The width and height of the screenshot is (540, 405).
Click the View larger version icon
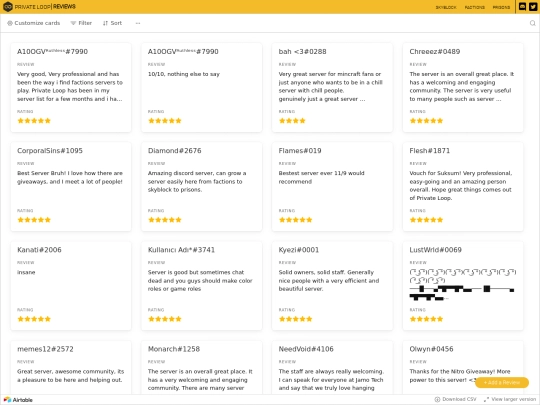click(486, 399)
